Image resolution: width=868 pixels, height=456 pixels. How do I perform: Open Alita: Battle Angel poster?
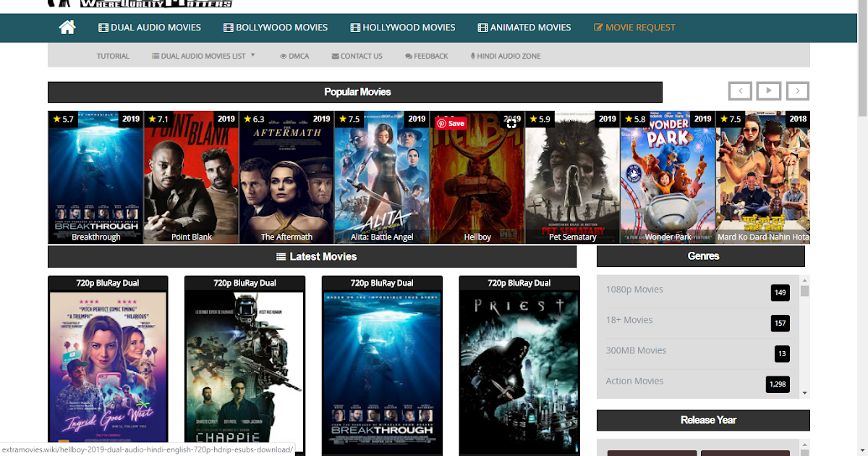(382, 177)
